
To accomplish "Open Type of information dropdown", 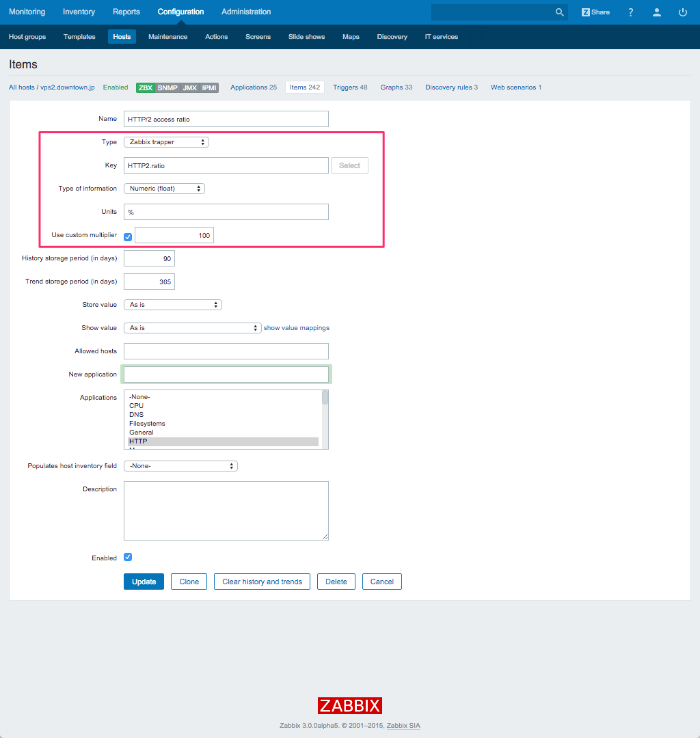I will coord(164,189).
